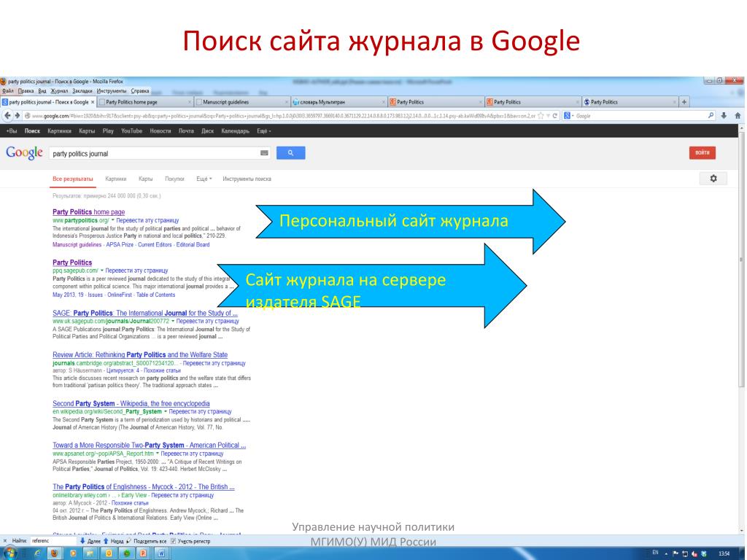Click the Firefox home icon
This screenshot has width=747, height=560.
pyautogui.click(x=738, y=115)
